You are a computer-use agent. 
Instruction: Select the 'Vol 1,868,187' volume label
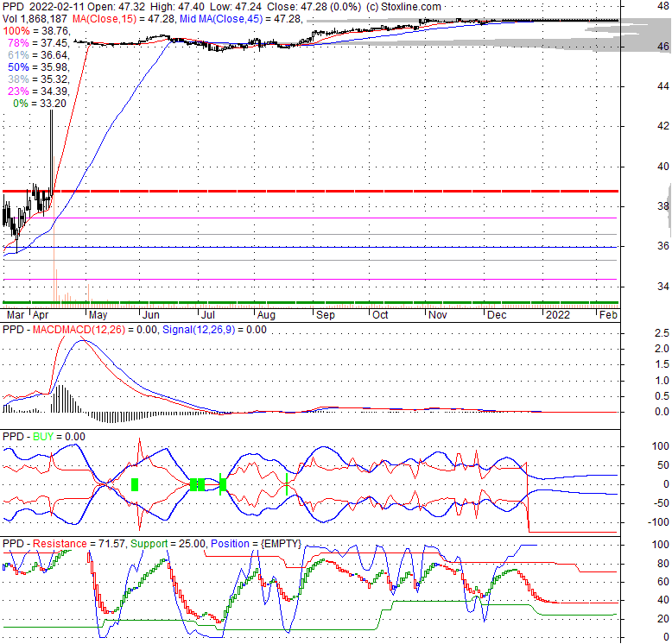tap(35, 19)
